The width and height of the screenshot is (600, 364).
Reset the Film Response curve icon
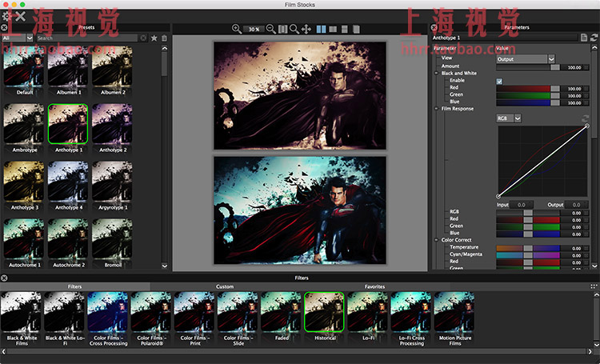point(585,118)
